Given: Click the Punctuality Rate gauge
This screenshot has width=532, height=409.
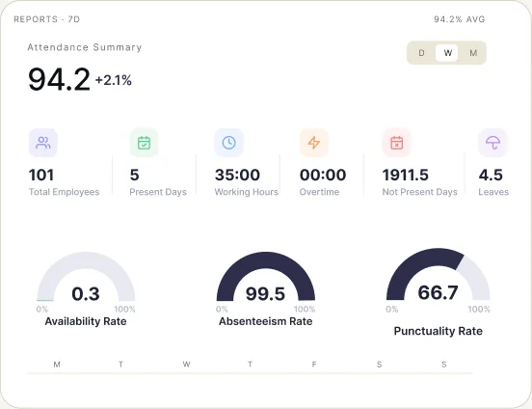Looking at the screenshot, I should tap(438, 274).
